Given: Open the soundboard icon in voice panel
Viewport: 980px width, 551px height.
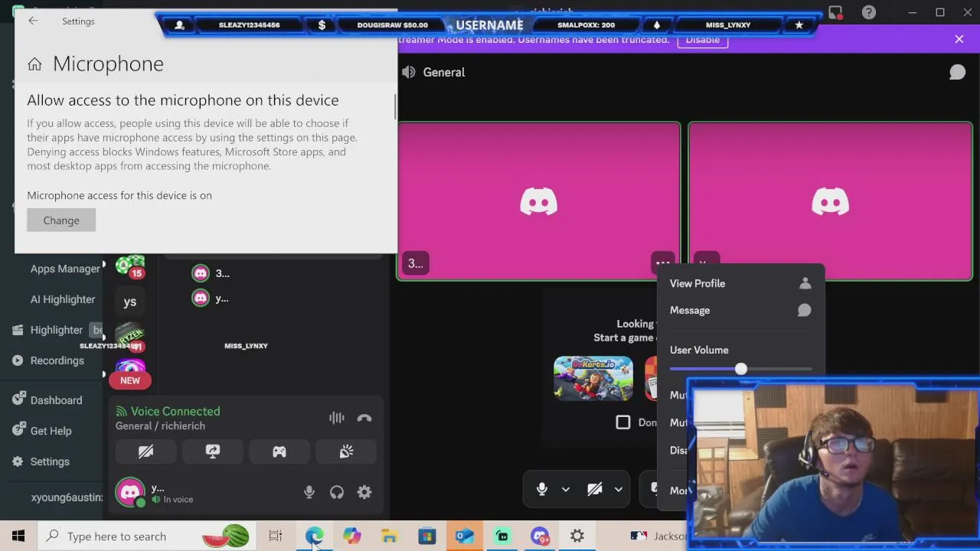Looking at the screenshot, I should tap(346, 452).
